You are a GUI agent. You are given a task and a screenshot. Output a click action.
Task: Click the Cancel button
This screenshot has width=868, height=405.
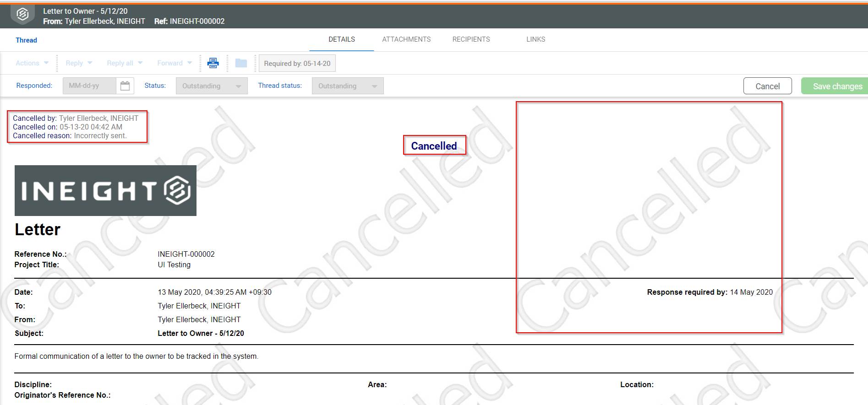tap(767, 86)
